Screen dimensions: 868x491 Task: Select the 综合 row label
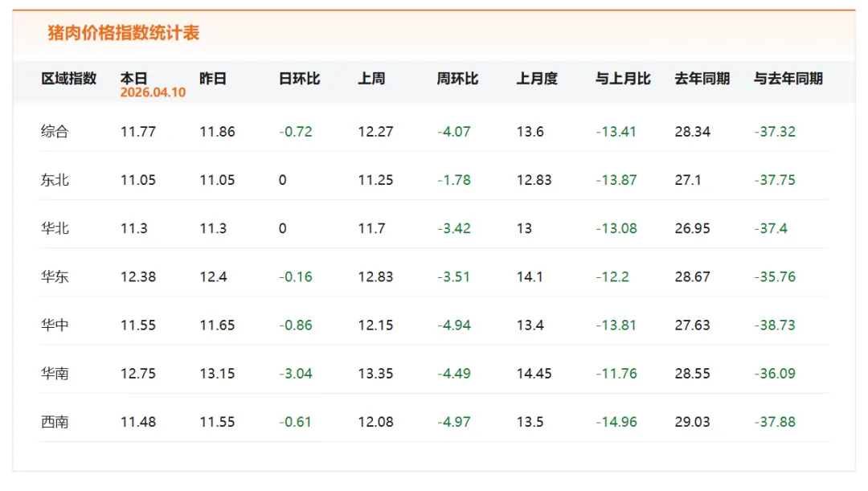[55, 132]
